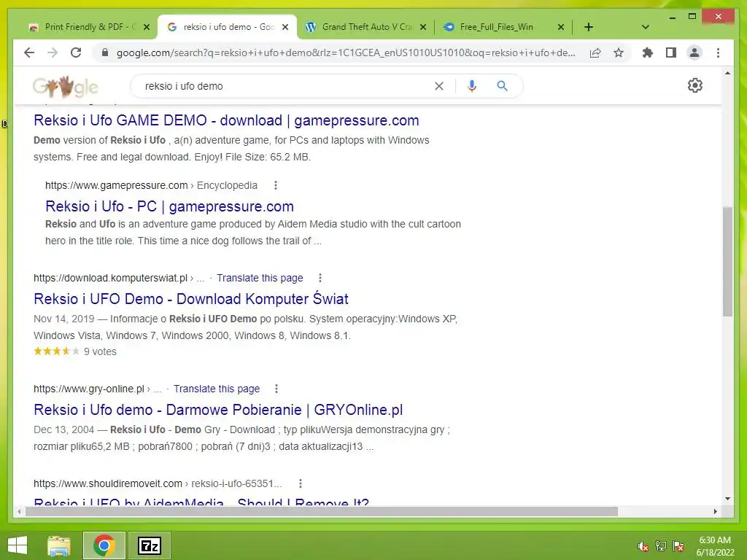The height and width of the screenshot is (560, 747).
Task: Click the scroll left arrow
Action: (19, 511)
